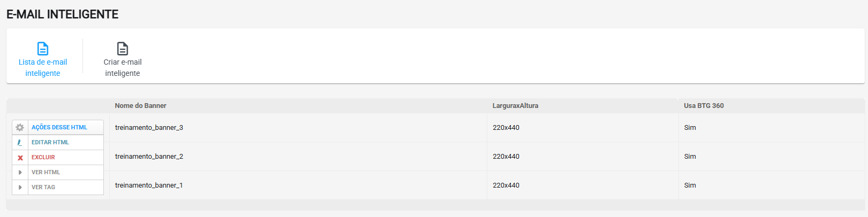
Task: Click the LarguraxAltura column header
Action: pos(515,106)
